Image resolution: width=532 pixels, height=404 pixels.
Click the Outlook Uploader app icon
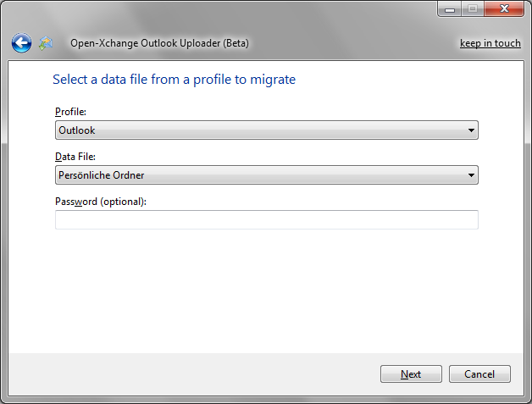[46, 43]
